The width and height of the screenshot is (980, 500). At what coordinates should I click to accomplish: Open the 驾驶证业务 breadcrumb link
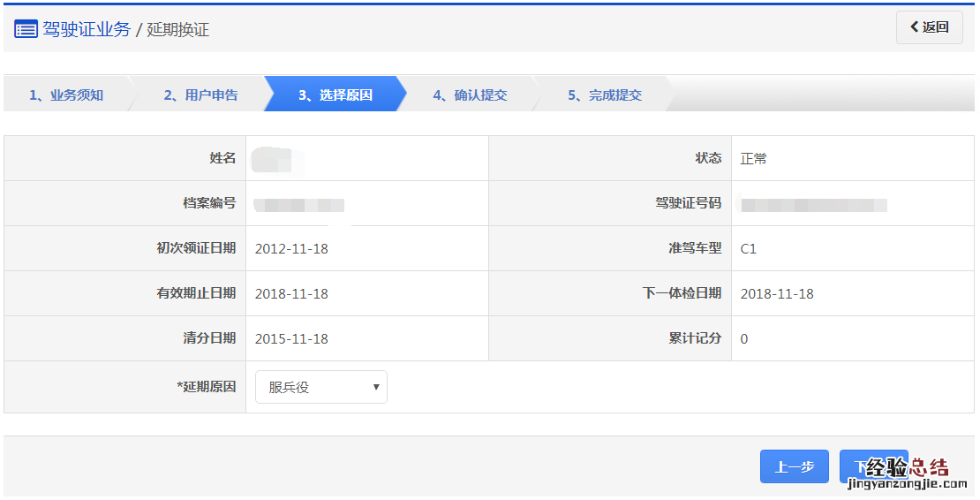coord(87,29)
